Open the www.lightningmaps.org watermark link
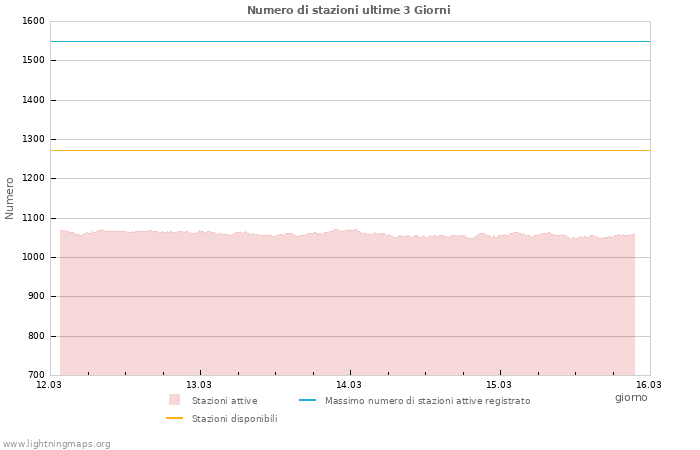Image resolution: width=700 pixels, height=450 pixels. 57,444
